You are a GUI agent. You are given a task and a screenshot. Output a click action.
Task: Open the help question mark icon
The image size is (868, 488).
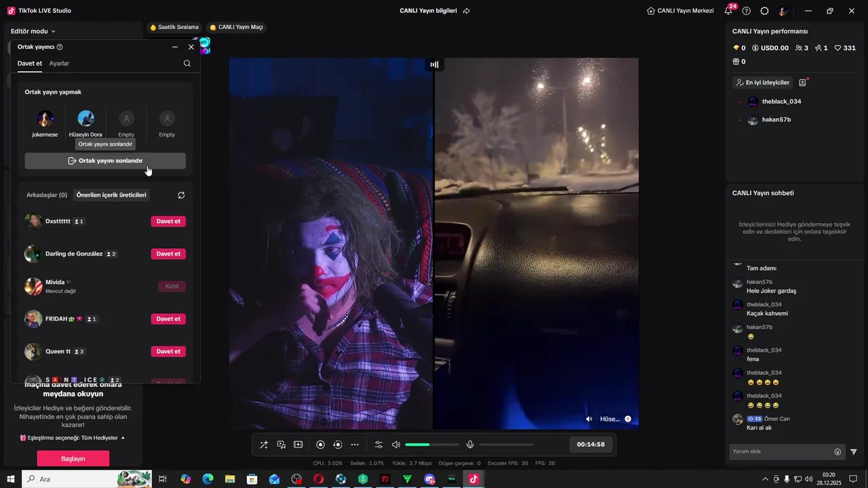coord(747,11)
